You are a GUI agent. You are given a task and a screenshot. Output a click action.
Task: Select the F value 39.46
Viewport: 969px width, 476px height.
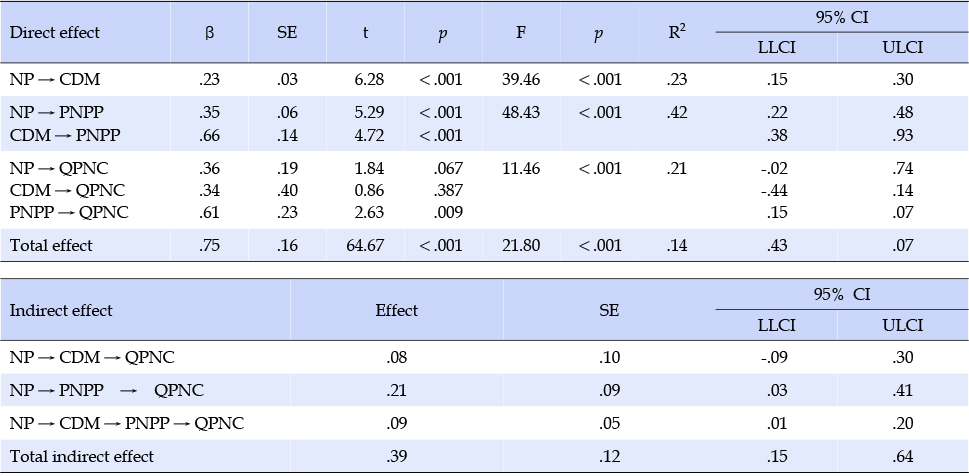pyautogui.click(x=523, y=79)
